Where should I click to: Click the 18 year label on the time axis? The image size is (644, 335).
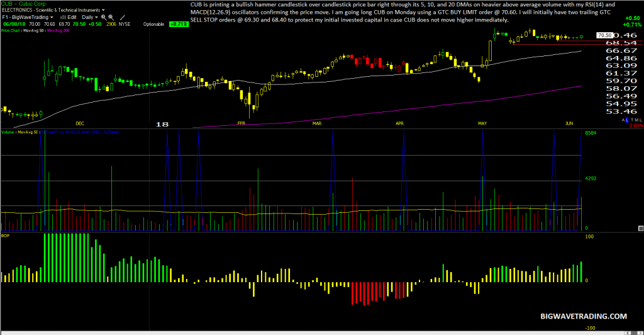(162, 124)
